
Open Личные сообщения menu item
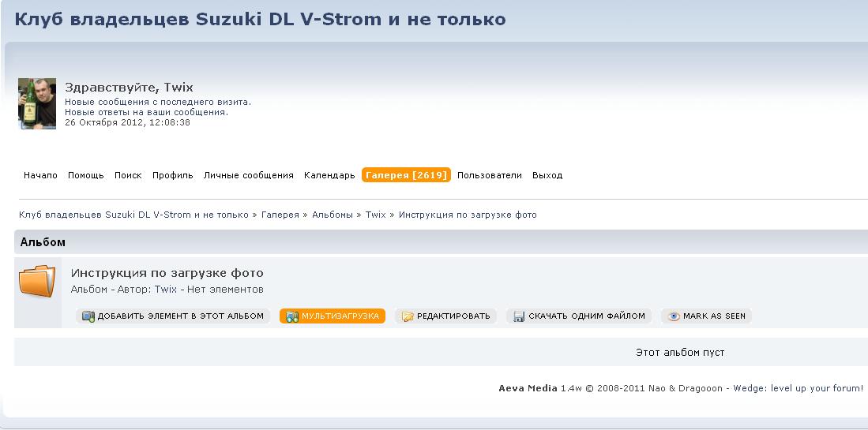248,175
